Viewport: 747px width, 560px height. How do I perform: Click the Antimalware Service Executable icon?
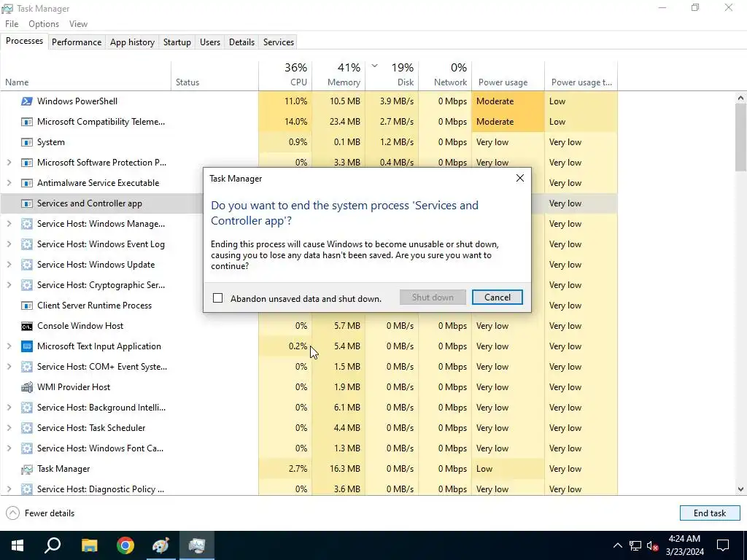27,183
